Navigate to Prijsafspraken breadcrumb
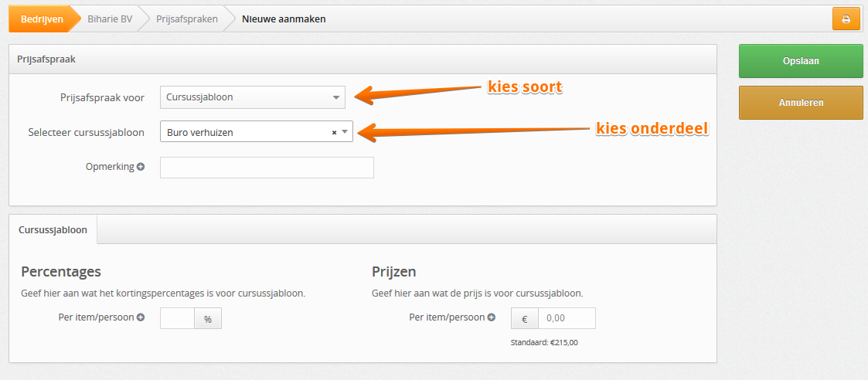The image size is (868, 380). [x=186, y=19]
